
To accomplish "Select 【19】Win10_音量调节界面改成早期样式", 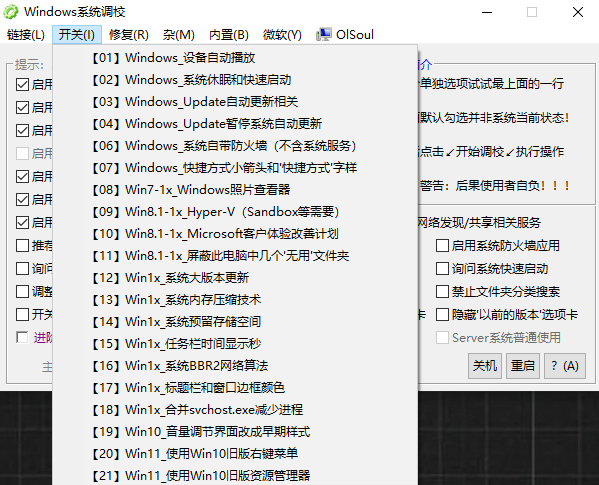I will pyautogui.click(x=235, y=432).
